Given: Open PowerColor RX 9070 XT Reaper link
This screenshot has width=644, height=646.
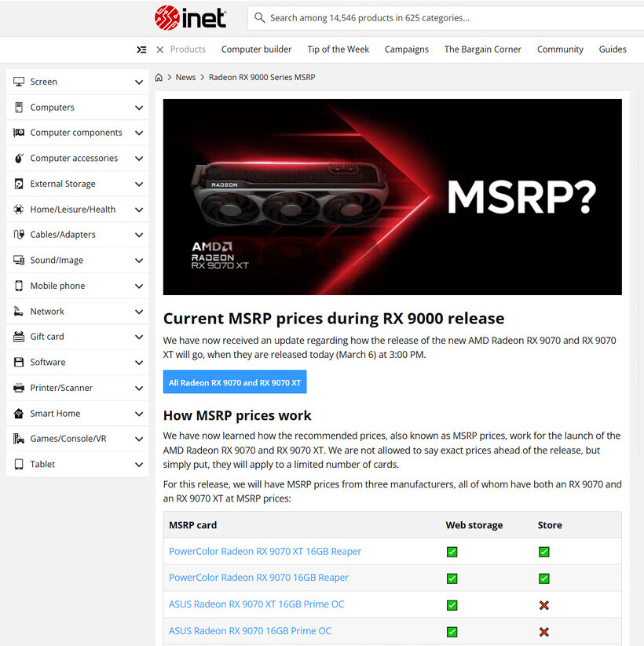Looking at the screenshot, I should (265, 551).
